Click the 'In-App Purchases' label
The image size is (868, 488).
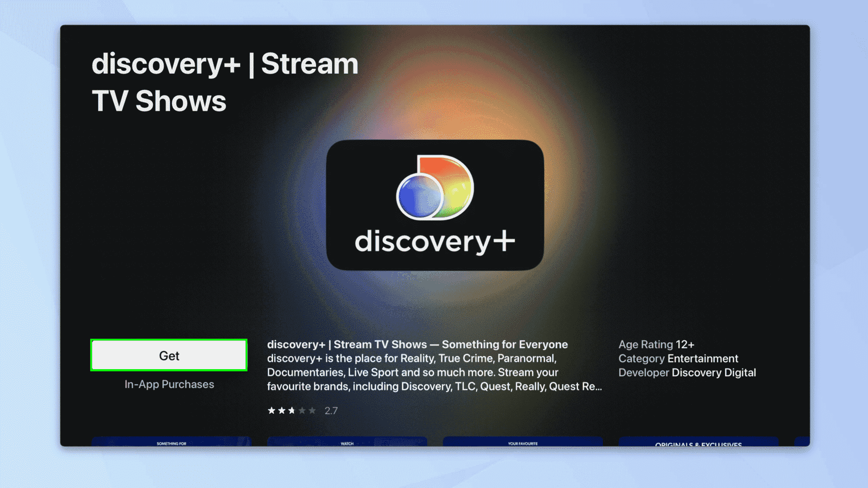[x=169, y=384]
